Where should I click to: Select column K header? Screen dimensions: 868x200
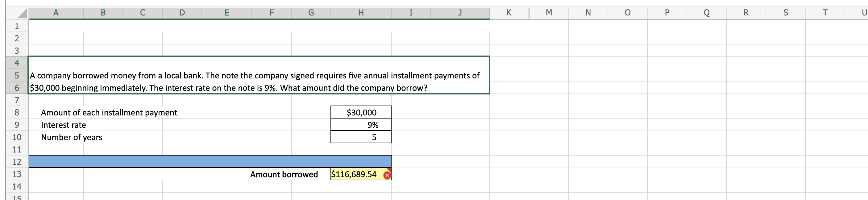[509, 13]
